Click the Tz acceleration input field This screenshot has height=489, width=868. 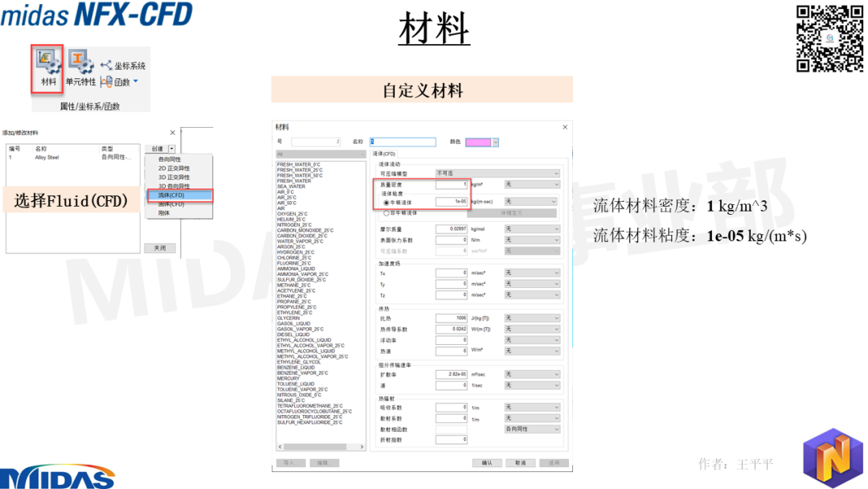coord(451,295)
